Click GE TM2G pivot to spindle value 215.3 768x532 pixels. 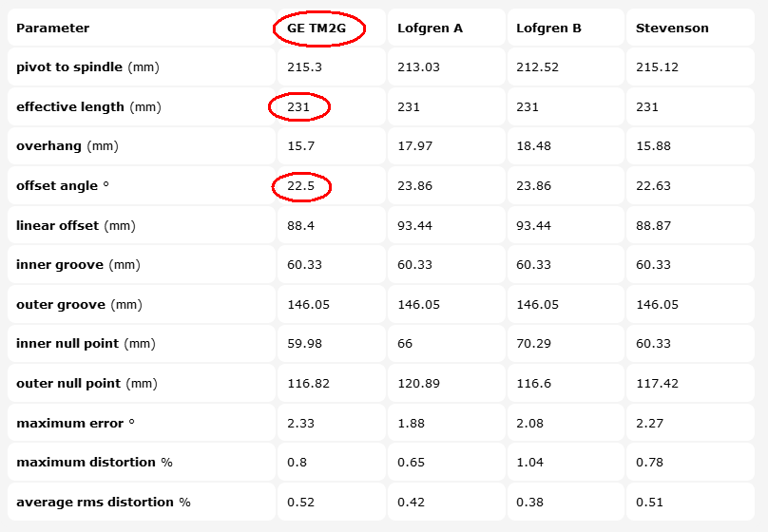pyautogui.click(x=304, y=67)
